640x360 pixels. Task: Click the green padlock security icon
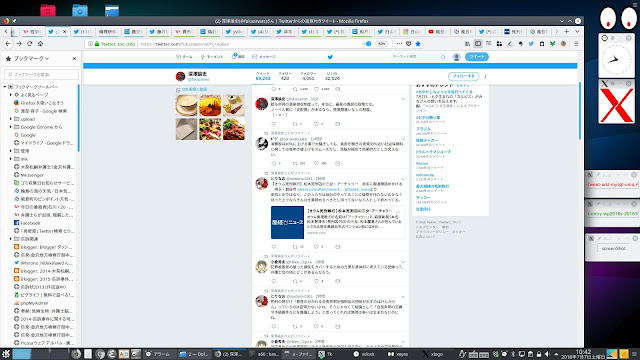pyautogui.click(x=97, y=44)
